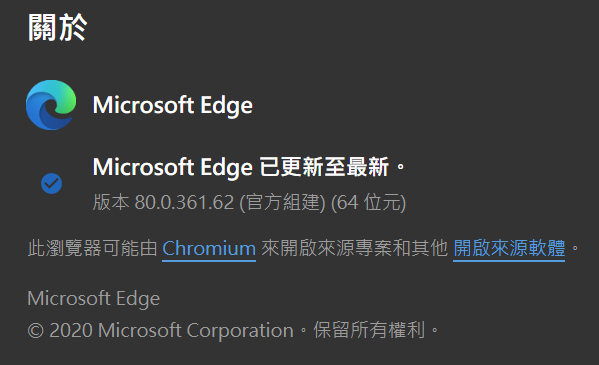The image size is (599, 365).
Task: Click the 2020 year in the copyright line
Action: point(71,330)
